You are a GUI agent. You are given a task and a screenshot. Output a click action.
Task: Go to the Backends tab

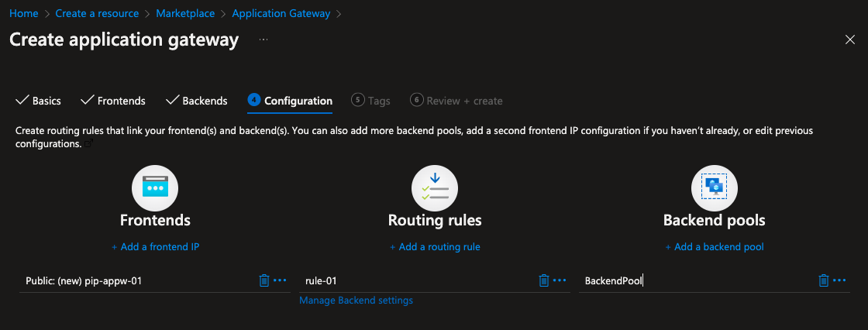197,101
